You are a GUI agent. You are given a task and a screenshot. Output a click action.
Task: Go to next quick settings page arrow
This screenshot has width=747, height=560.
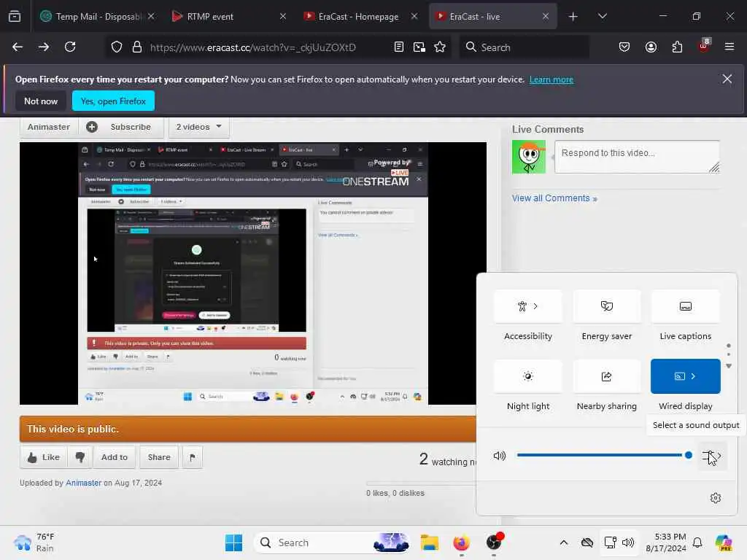coord(729,366)
